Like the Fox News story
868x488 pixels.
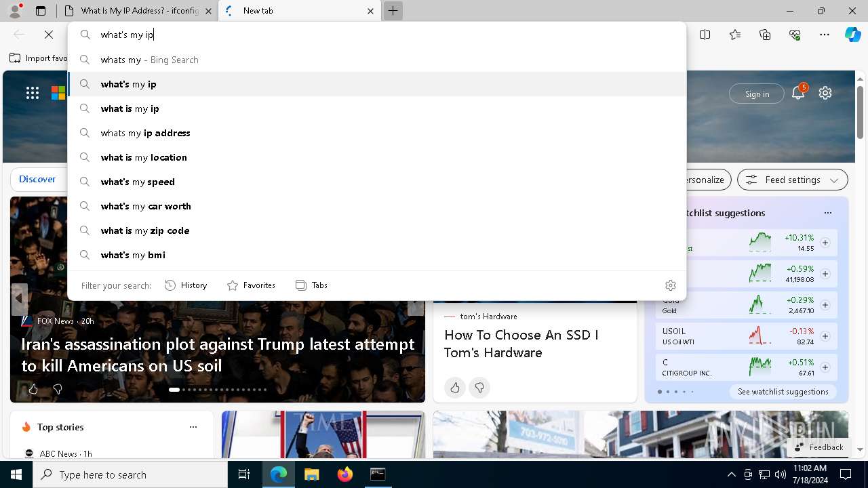pyautogui.click(x=33, y=389)
